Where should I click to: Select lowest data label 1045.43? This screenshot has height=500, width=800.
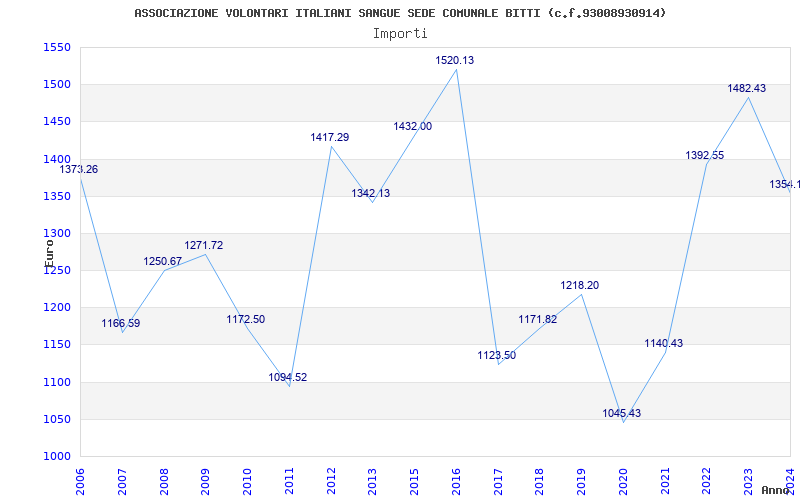[x=621, y=414]
